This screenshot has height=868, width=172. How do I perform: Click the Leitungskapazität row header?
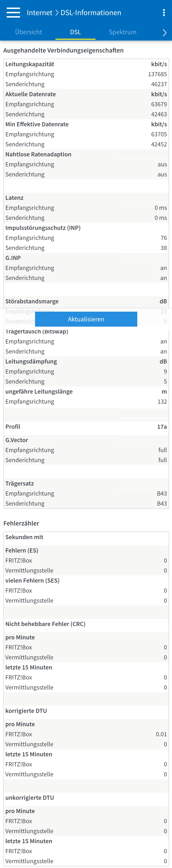coord(30,64)
